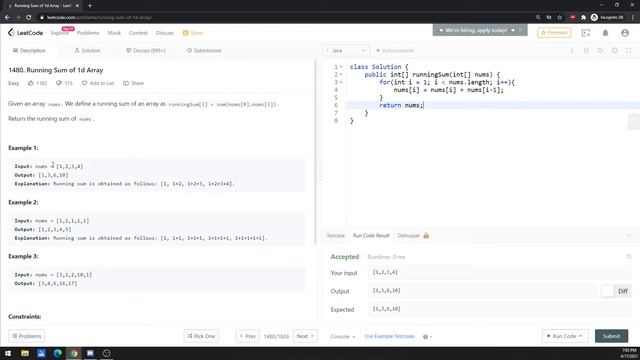Open the notifications bell
The width and height of the screenshot is (640, 360).
click(605, 33)
